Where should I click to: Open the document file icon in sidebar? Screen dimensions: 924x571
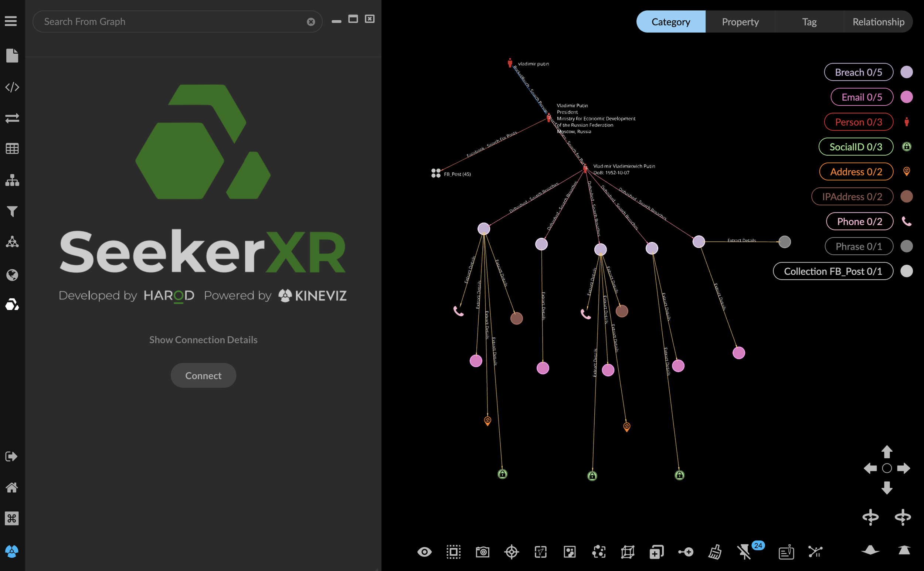[x=12, y=55]
